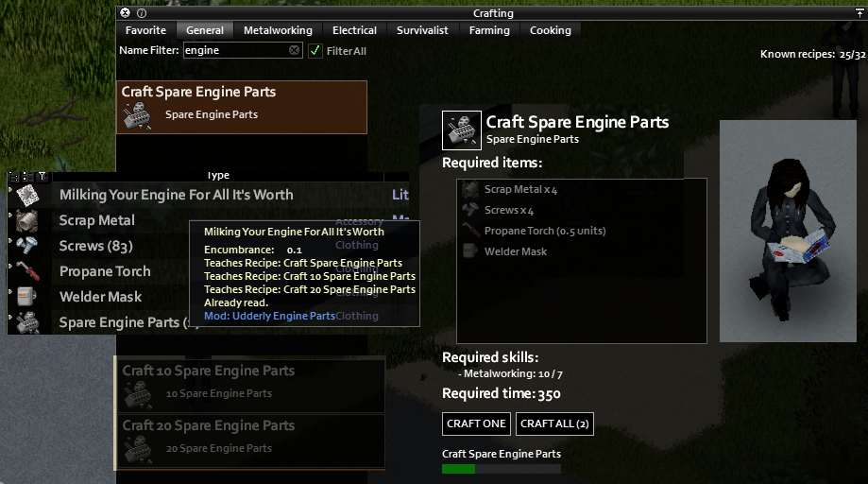Click the Spare Engine Parts recipe result icon

coord(462,130)
